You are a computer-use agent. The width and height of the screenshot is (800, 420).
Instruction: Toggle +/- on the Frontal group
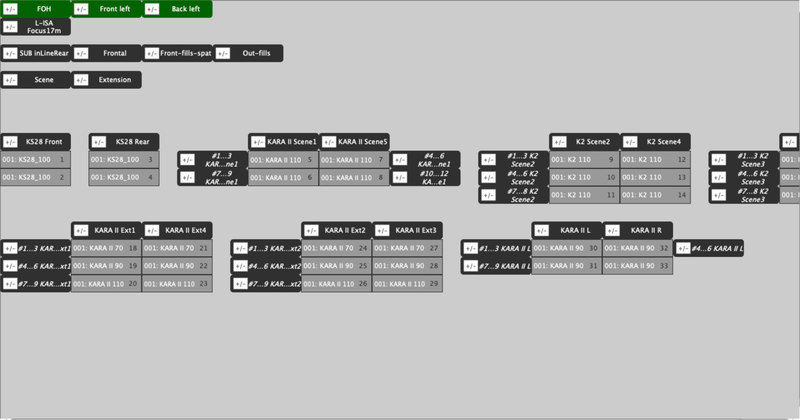pyautogui.click(x=81, y=54)
